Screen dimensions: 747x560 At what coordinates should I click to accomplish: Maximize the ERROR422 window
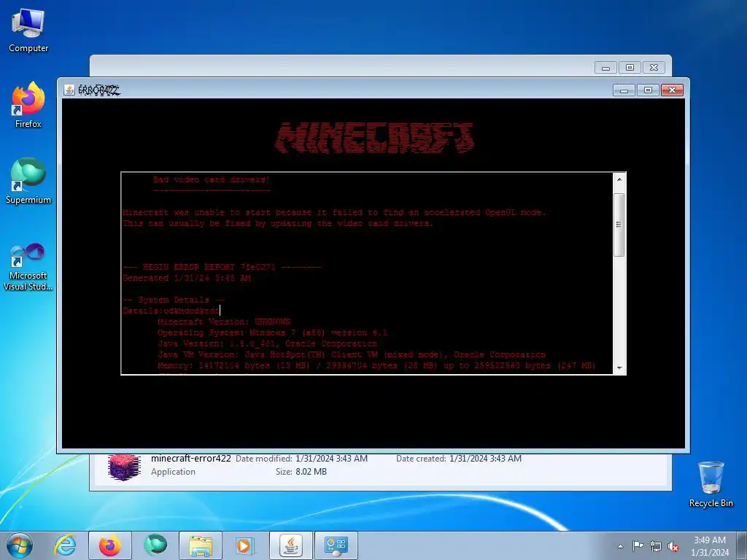(648, 90)
